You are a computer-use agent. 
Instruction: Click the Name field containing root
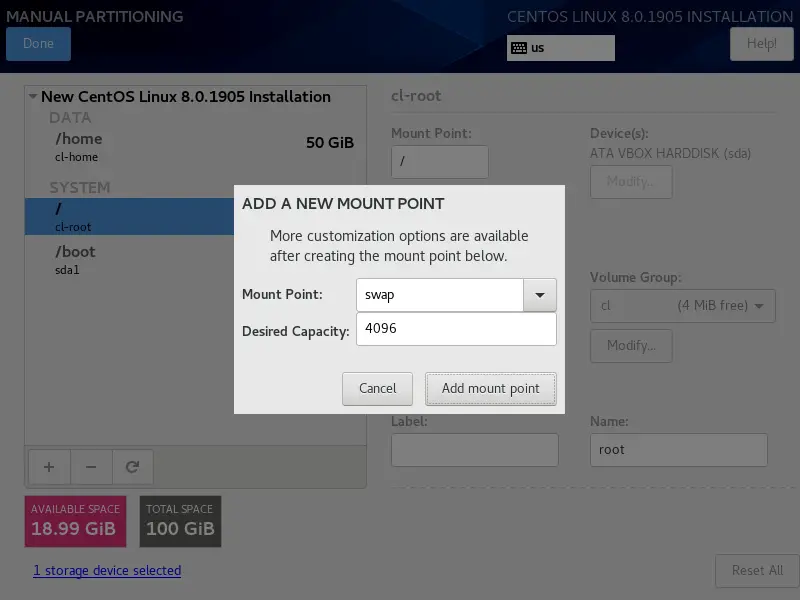[678, 449]
